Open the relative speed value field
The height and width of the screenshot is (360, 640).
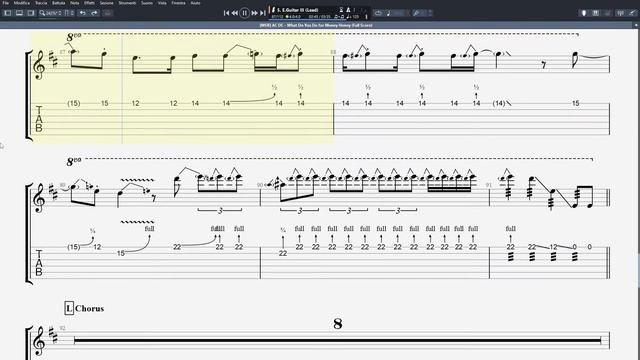click(400, 13)
